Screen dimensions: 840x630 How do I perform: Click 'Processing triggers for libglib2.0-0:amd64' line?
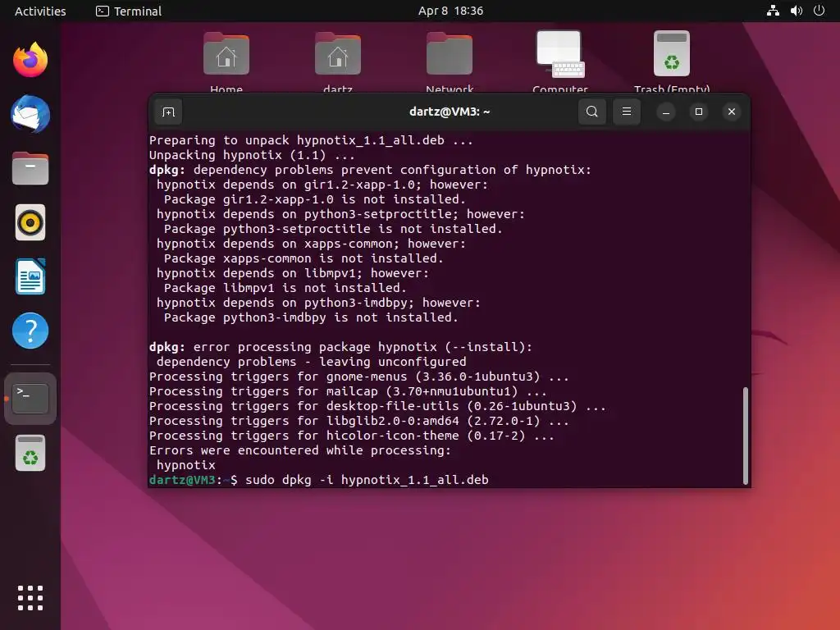point(359,421)
